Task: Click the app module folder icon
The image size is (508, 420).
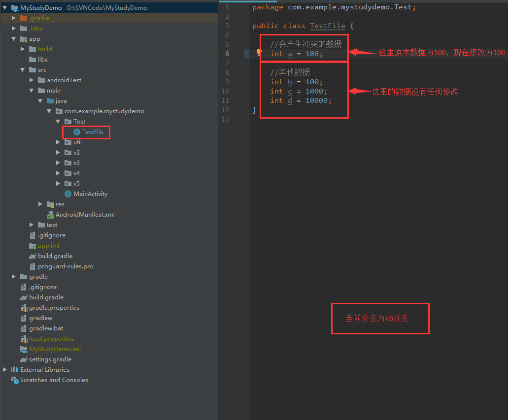Action: (x=24, y=39)
